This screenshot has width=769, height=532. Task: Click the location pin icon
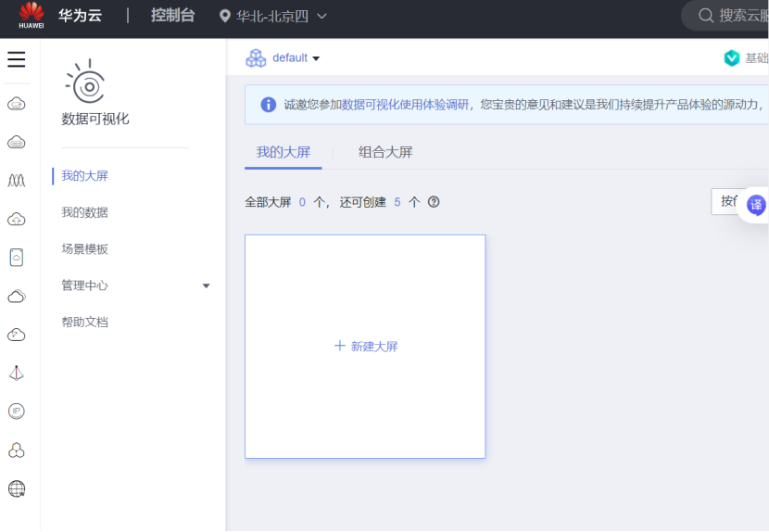pyautogui.click(x=224, y=16)
